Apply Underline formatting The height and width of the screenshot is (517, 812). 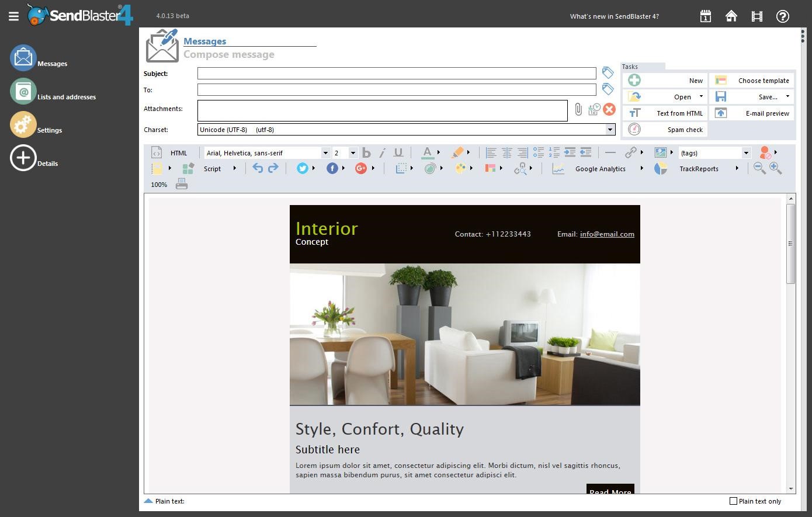[398, 152]
